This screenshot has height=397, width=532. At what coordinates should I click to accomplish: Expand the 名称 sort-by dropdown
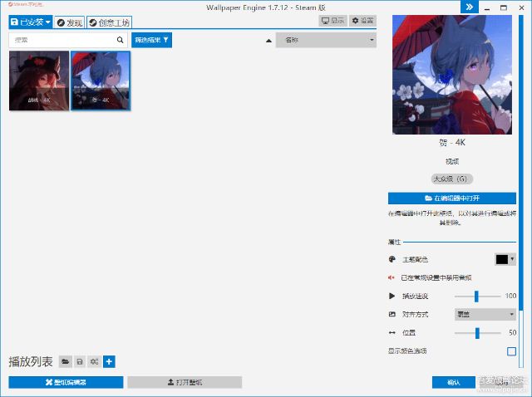pyautogui.click(x=326, y=40)
